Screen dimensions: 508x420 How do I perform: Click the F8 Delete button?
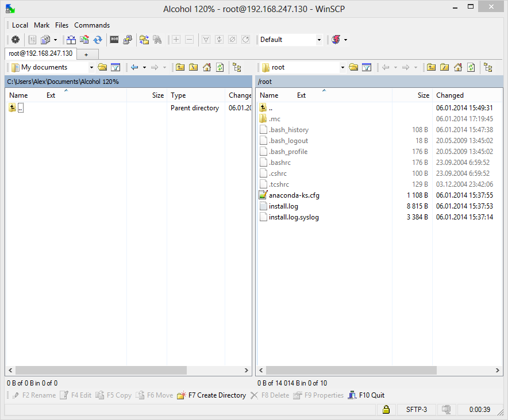tap(270, 395)
